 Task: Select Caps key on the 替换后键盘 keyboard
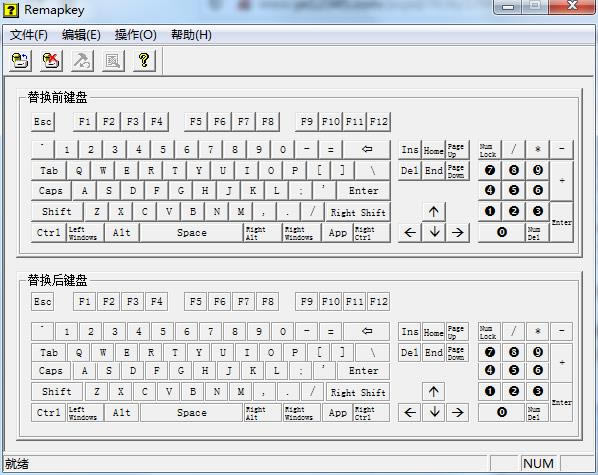click(51, 370)
